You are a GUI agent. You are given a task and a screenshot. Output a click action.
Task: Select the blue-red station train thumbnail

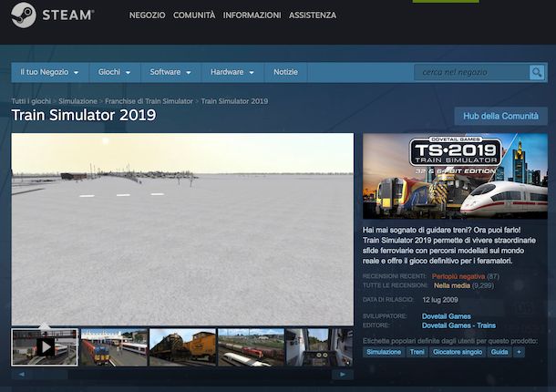point(114,347)
